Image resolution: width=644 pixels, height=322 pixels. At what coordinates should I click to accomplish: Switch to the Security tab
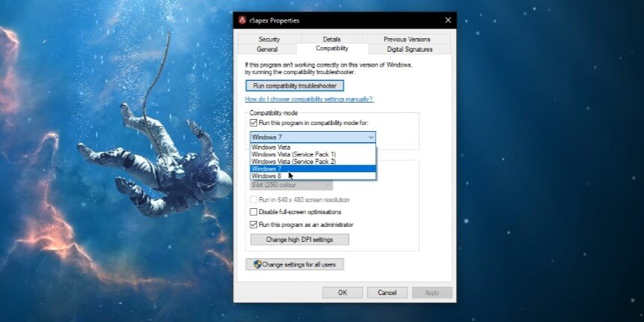click(x=269, y=40)
